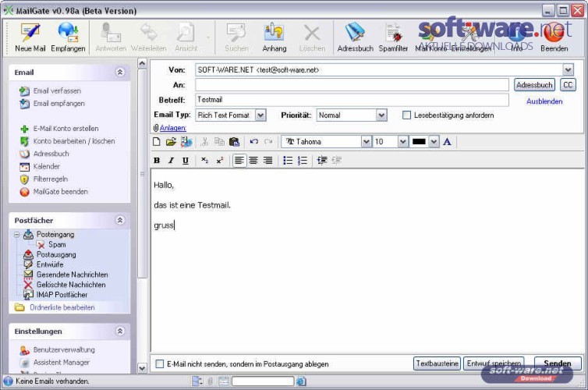
Task: Click the new document icon in editor toolbar
Action: [x=157, y=142]
